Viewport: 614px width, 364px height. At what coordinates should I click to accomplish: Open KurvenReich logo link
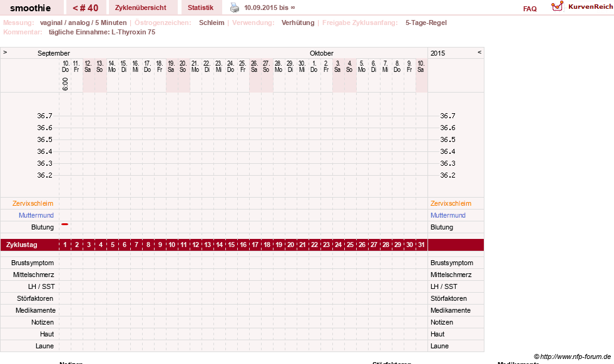pos(582,7)
